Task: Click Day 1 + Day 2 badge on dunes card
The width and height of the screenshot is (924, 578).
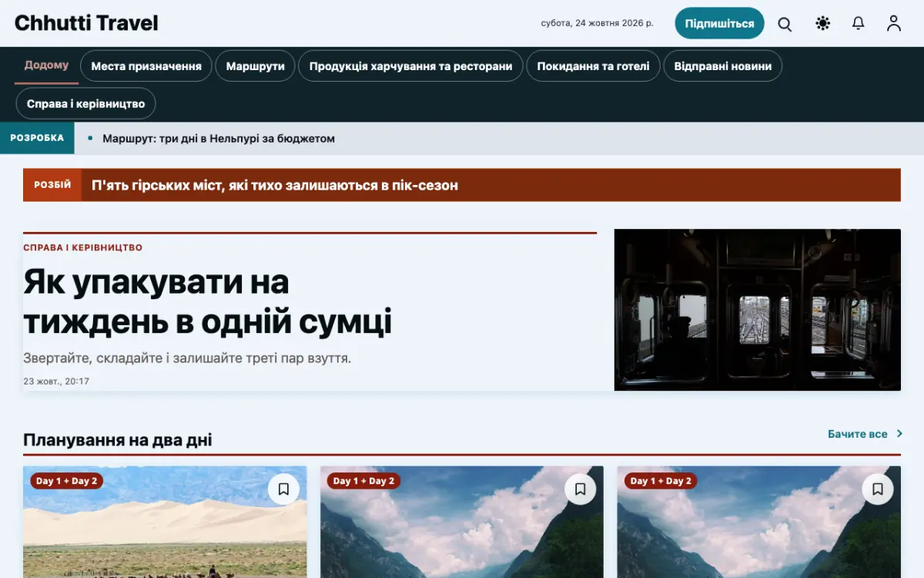Action: (x=67, y=481)
